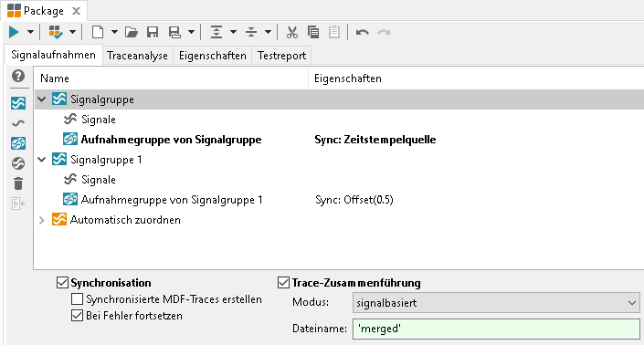Switch to the Signalaufnahmen tab
The image size is (644, 345).
(x=53, y=55)
